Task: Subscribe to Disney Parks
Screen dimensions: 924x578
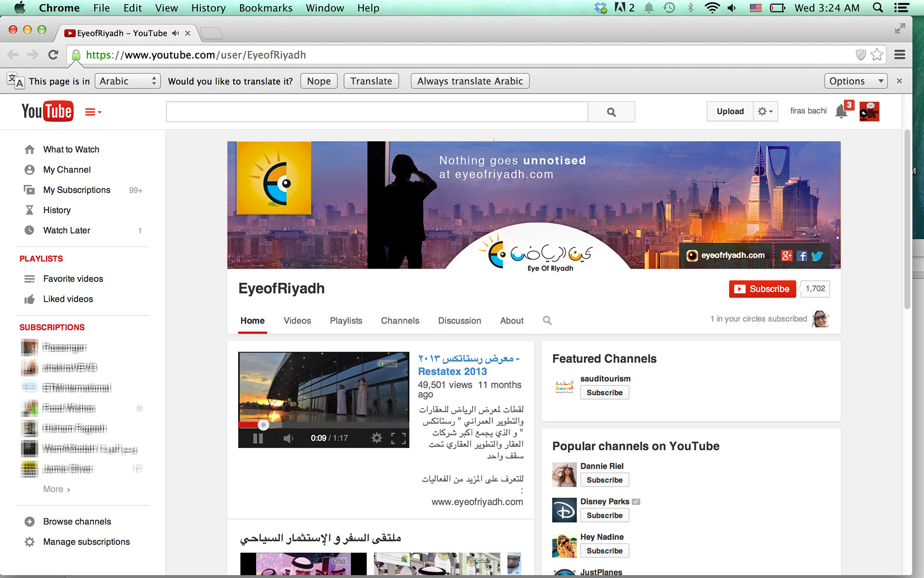Action: pos(604,515)
